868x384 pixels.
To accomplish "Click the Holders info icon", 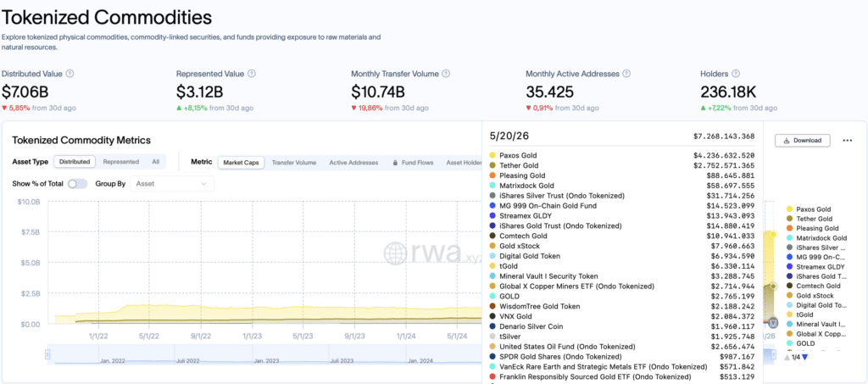I will click(x=735, y=74).
